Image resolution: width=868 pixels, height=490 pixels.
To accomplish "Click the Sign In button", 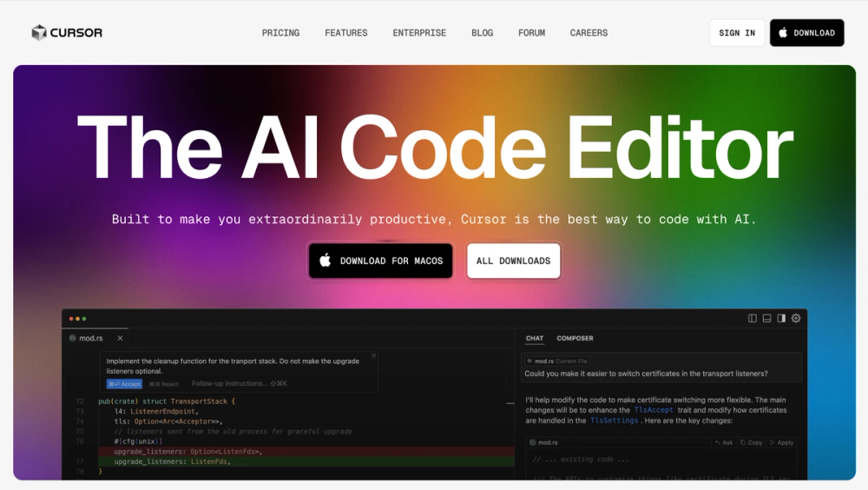I will coord(737,33).
